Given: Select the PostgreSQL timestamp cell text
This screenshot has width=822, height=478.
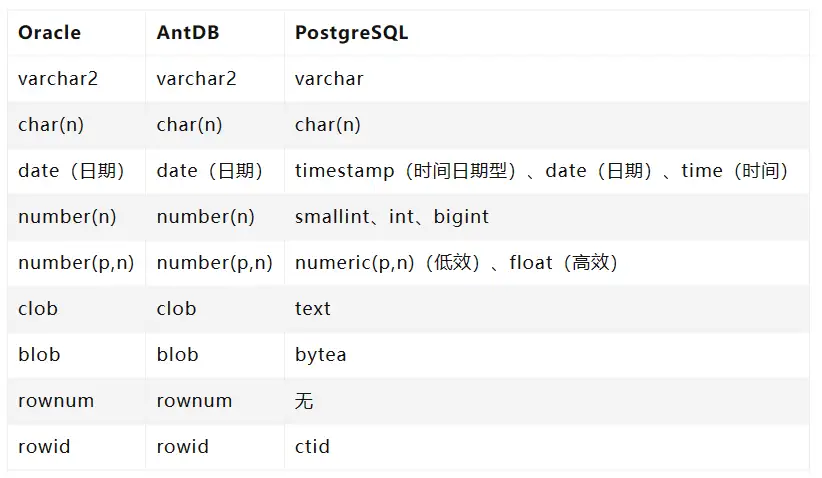Looking at the screenshot, I should coord(541,171).
